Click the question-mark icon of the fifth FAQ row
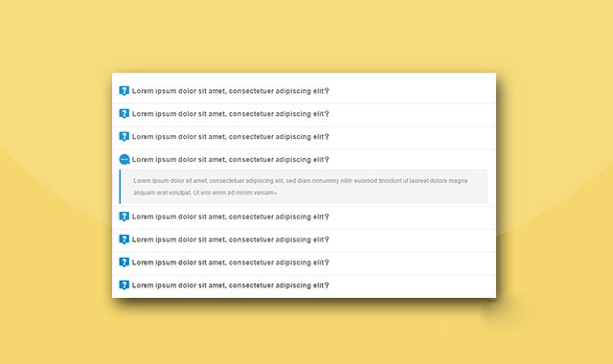Screen dimensions: 613x364 [x=124, y=216]
